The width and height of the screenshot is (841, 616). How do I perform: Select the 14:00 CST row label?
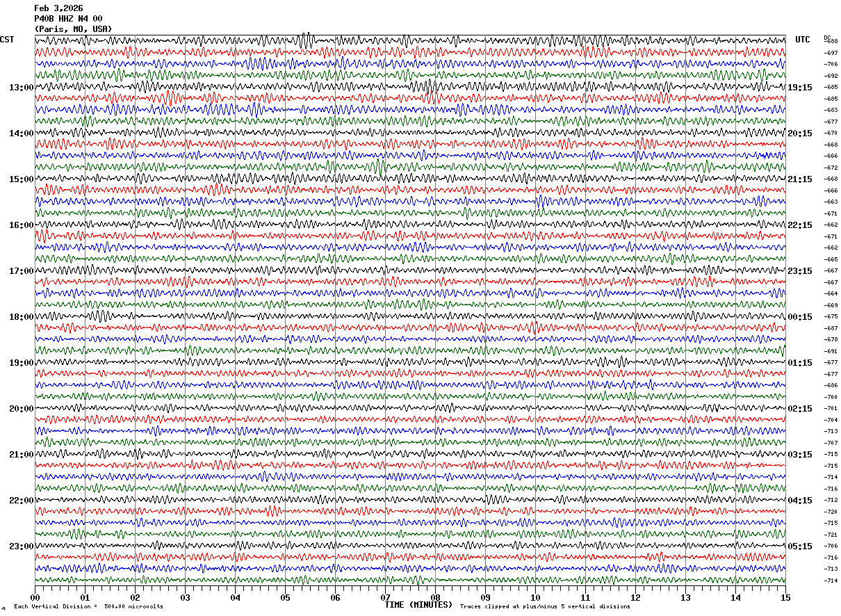pos(22,133)
